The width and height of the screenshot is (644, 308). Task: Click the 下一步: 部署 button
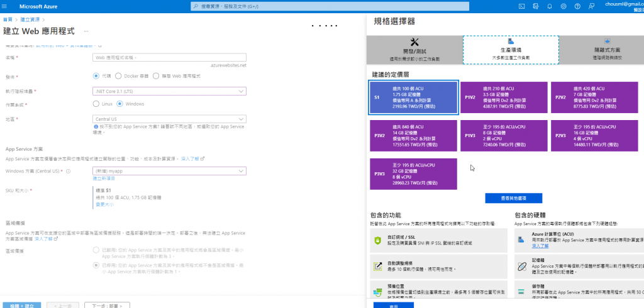107,305
